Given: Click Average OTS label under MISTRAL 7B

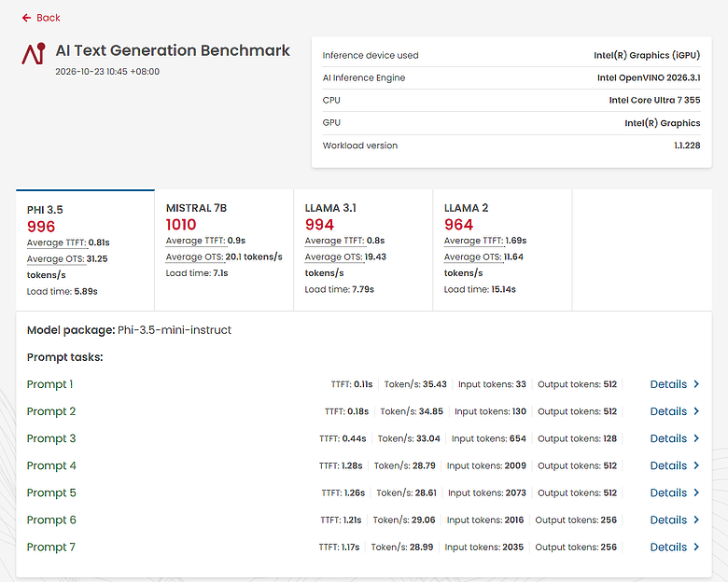Looking at the screenshot, I should 194,257.
